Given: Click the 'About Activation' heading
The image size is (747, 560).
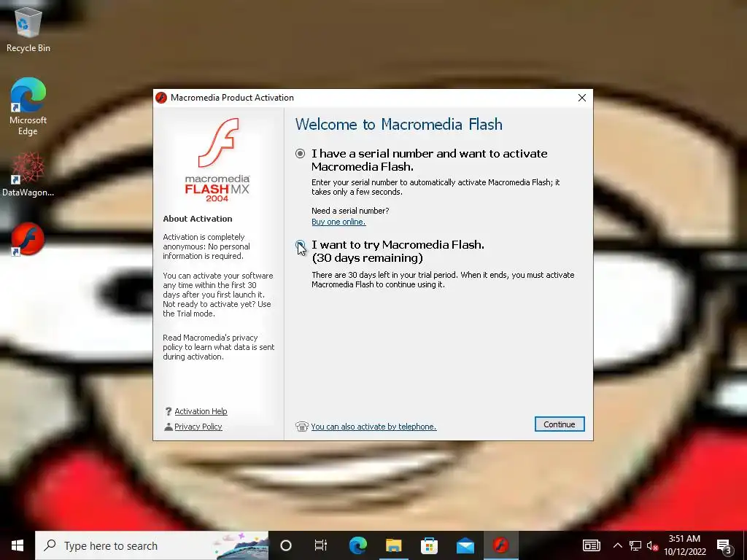Looking at the screenshot, I should pos(198,219).
